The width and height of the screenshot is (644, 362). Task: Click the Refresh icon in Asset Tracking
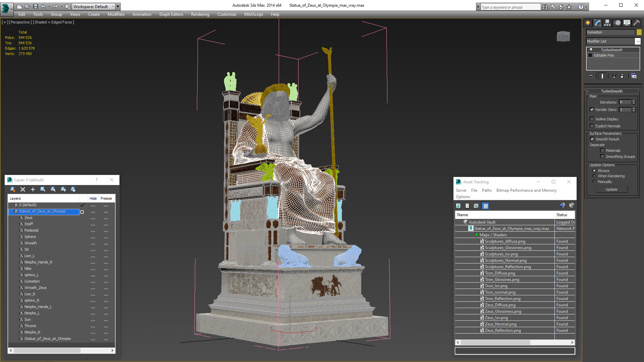tap(458, 206)
